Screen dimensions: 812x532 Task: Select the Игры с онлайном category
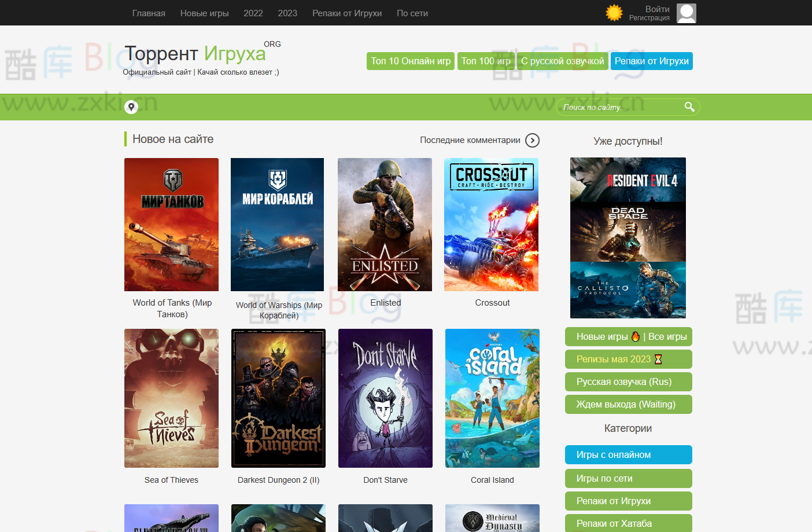click(x=628, y=455)
